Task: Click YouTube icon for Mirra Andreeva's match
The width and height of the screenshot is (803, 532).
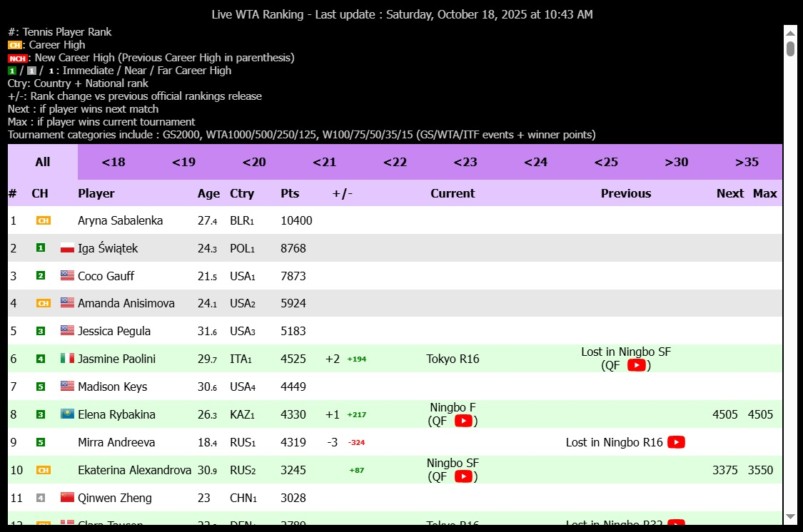Action: pos(676,442)
